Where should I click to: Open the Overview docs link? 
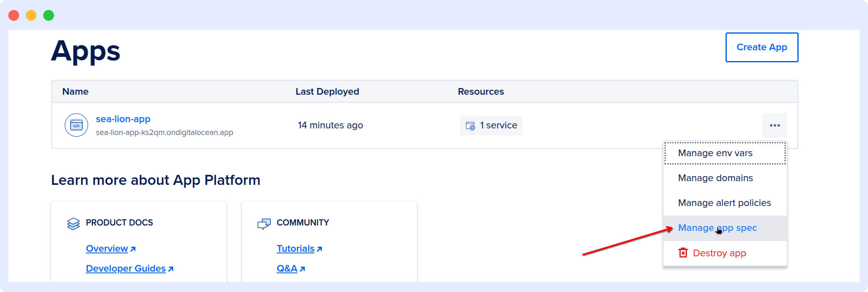[107, 248]
